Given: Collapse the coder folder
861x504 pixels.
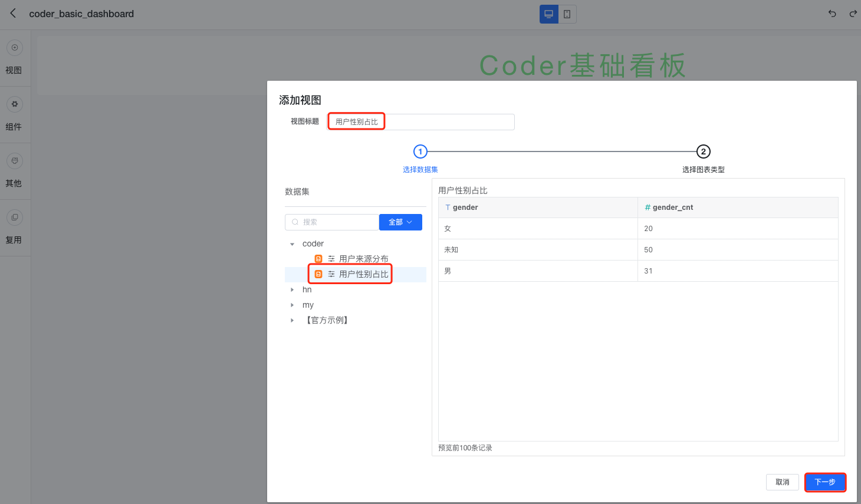Looking at the screenshot, I should click(x=292, y=244).
